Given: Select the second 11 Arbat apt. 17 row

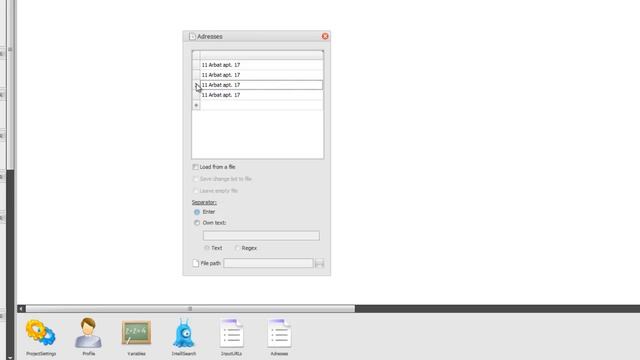Looking at the screenshot, I should click(x=261, y=75).
